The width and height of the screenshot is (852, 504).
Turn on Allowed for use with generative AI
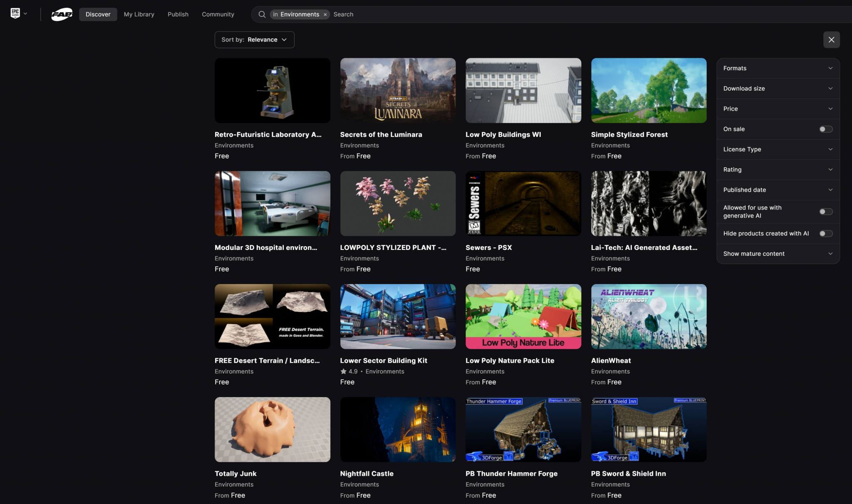[826, 211]
